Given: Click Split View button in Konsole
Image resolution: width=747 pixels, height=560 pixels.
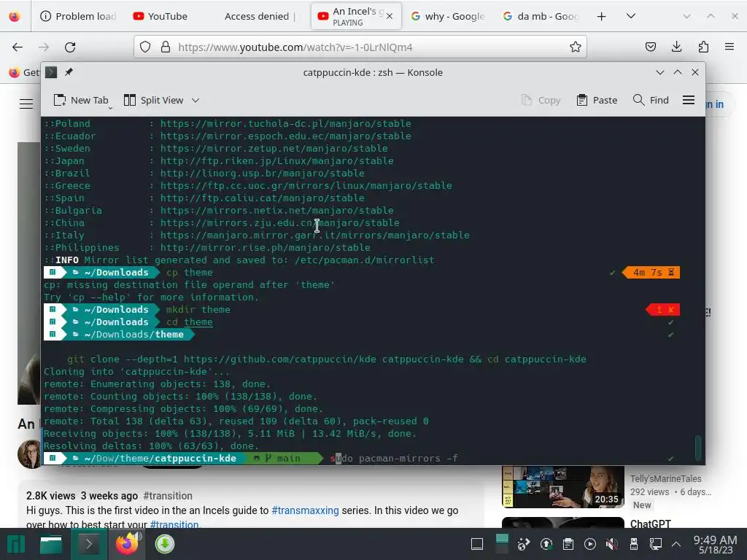Looking at the screenshot, I should pos(153,100).
